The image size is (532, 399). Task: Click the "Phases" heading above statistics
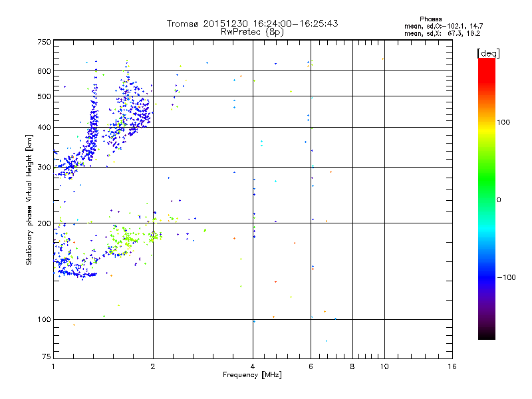coord(430,19)
